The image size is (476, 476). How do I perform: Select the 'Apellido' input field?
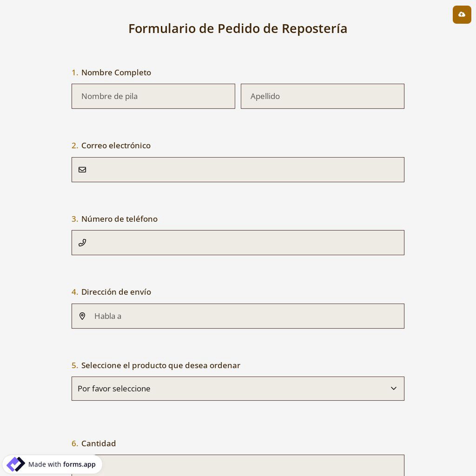323,96
